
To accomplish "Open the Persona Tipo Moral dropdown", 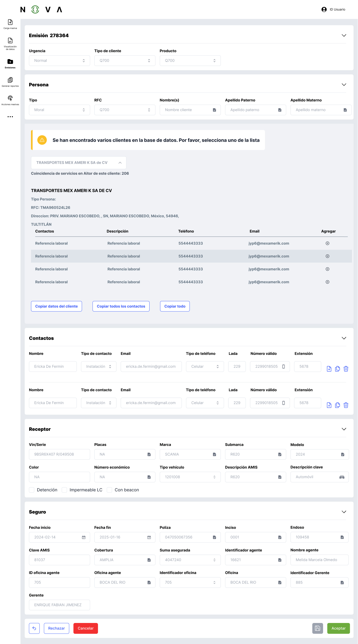I will [59, 110].
